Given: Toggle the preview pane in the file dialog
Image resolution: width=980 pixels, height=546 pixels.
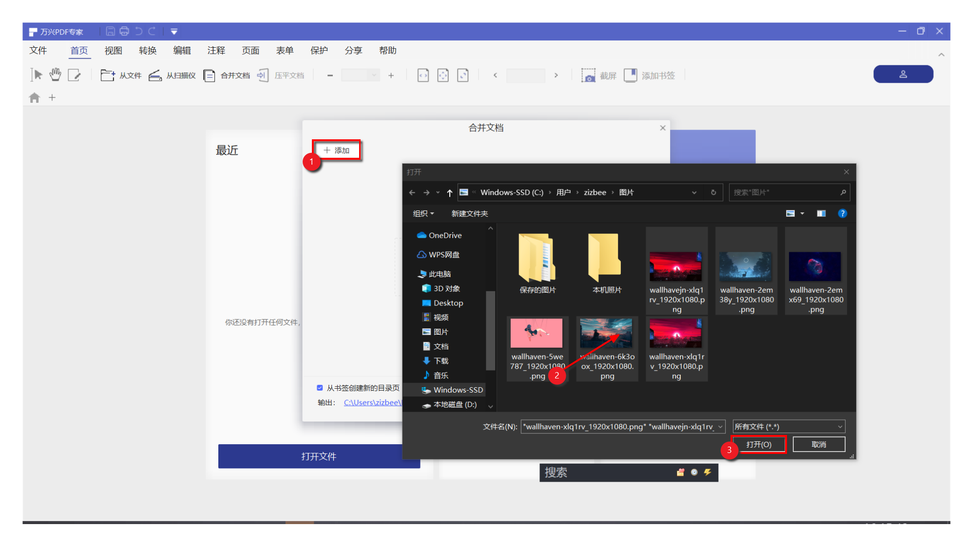Looking at the screenshot, I should click(x=821, y=213).
